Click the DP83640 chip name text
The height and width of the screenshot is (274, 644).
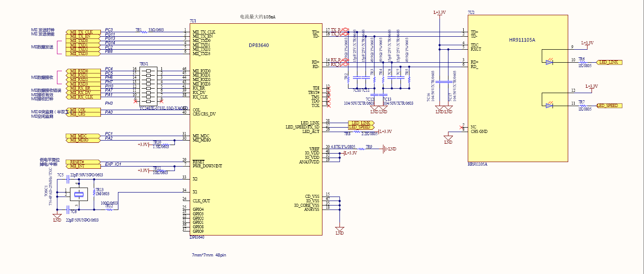pyautogui.click(x=259, y=46)
